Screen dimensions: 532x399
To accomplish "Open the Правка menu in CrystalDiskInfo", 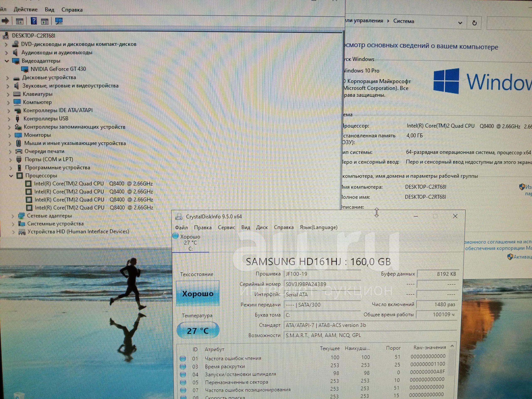I will [203, 228].
